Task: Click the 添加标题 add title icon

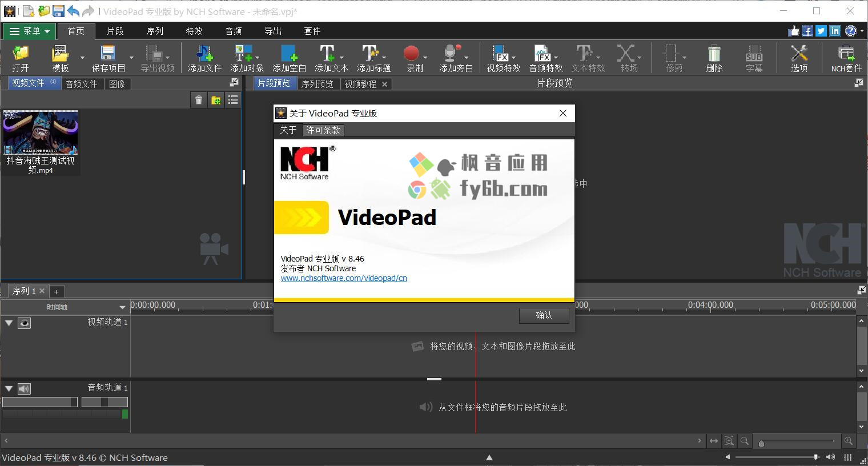Action: click(370, 54)
